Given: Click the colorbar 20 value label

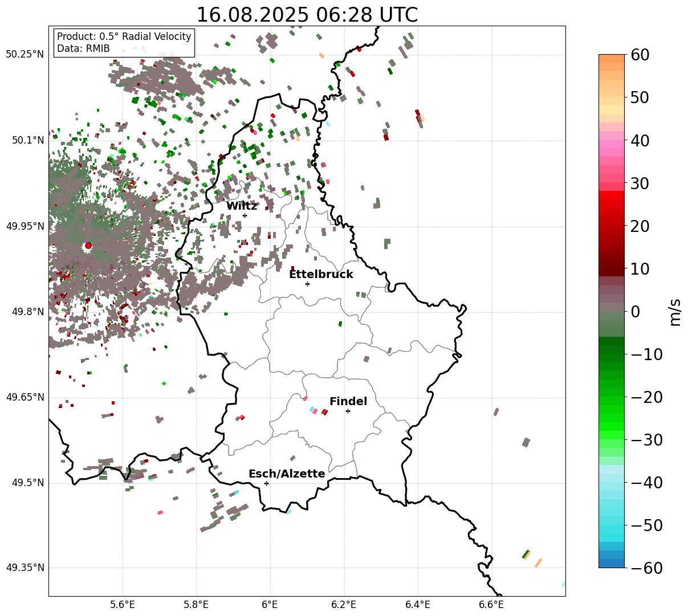Looking at the screenshot, I should pyautogui.click(x=641, y=226).
